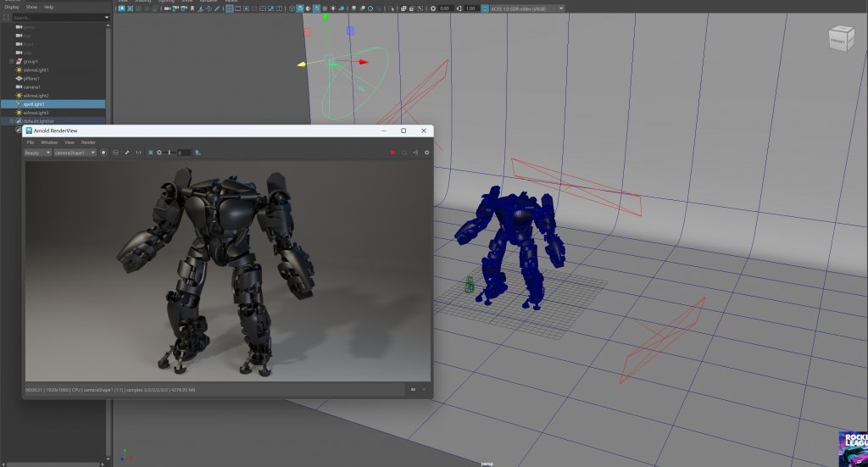The image size is (868, 467).
Task: Click the yellow manipulator arrow handle
Action: tap(301, 64)
